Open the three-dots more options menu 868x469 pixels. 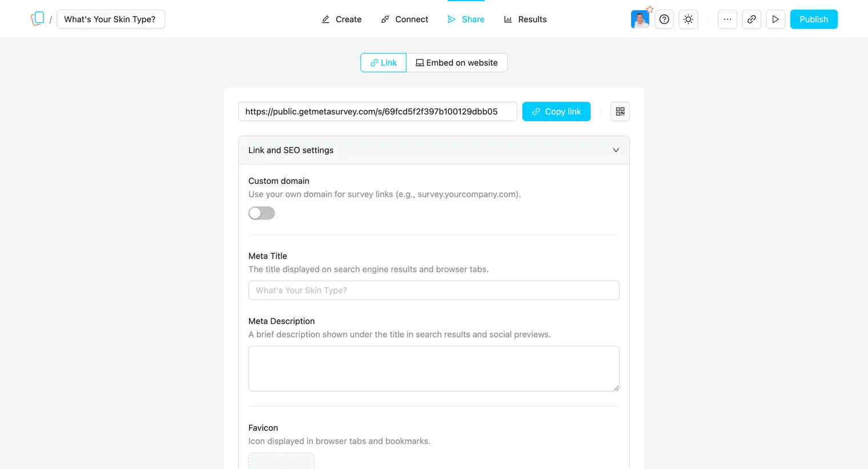[727, 19]
